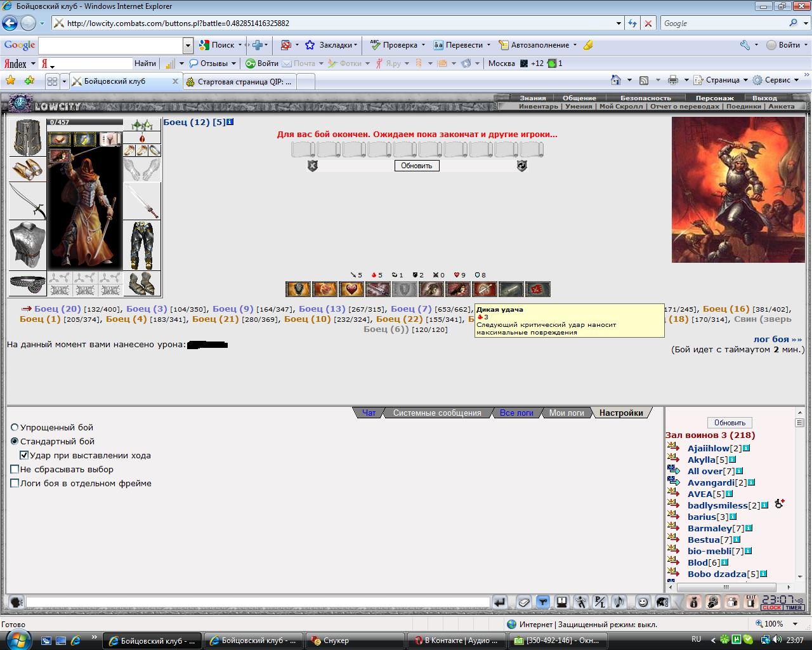
Task: Click info icon next to Barmaley
Action: (749, 528)
